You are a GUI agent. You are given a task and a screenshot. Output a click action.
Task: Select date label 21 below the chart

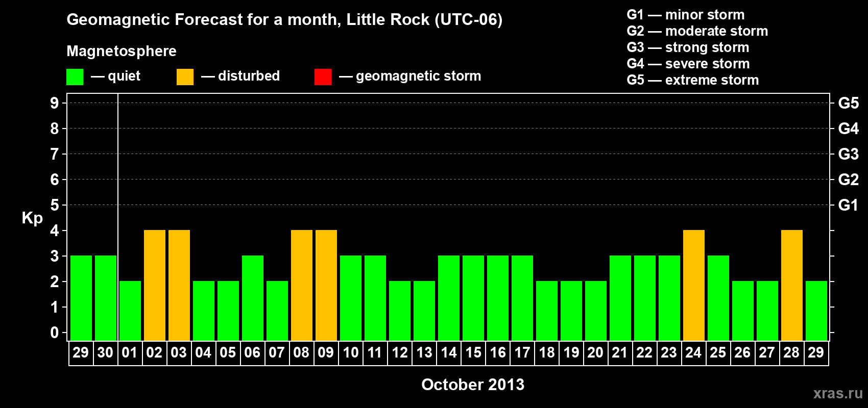(619, 353)
